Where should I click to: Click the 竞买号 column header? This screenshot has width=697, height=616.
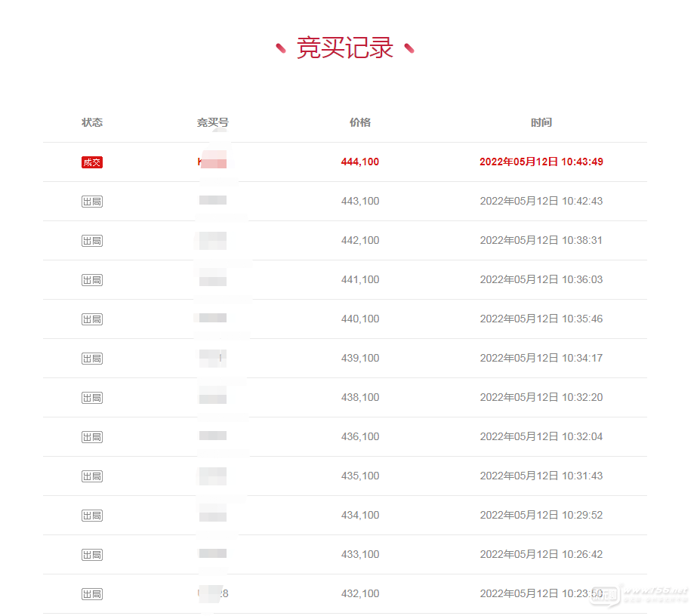click(212, 122)
